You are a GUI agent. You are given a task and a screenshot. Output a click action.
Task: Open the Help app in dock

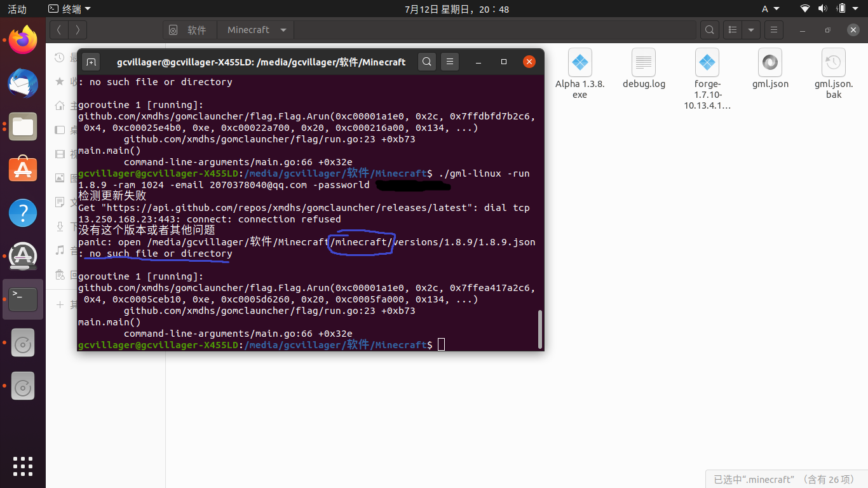(x=23, y=213)
